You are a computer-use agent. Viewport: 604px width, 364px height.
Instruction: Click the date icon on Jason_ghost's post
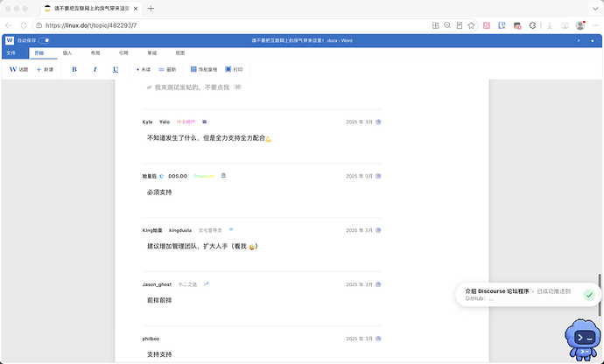pos(378,284)
